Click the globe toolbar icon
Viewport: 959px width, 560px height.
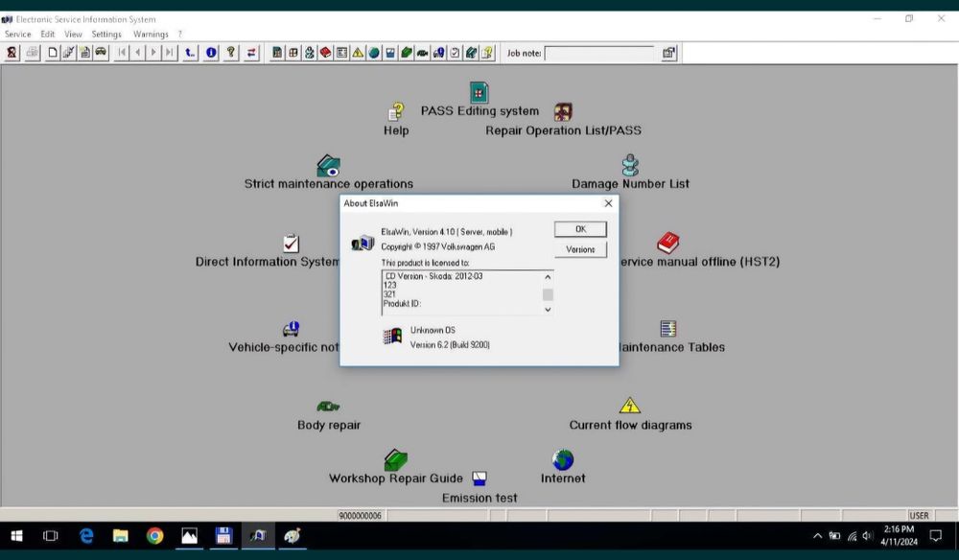374,53
